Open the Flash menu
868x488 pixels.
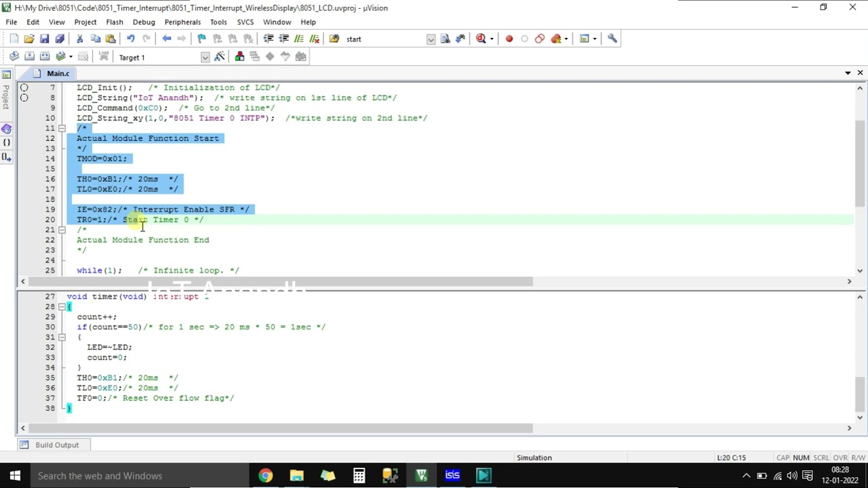(x=115, y=22)
